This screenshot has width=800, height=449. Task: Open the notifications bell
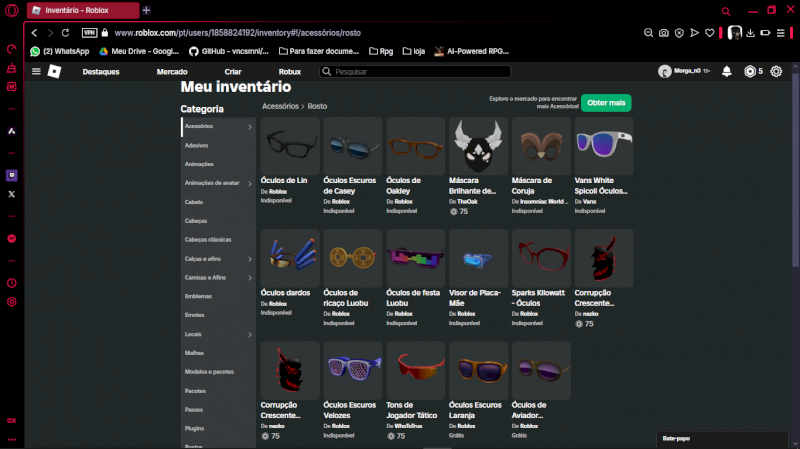click(x=727, y=71)
